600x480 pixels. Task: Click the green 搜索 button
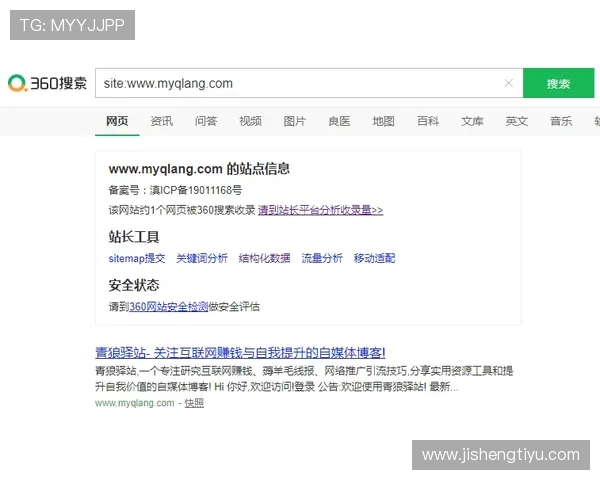[558, 83]
